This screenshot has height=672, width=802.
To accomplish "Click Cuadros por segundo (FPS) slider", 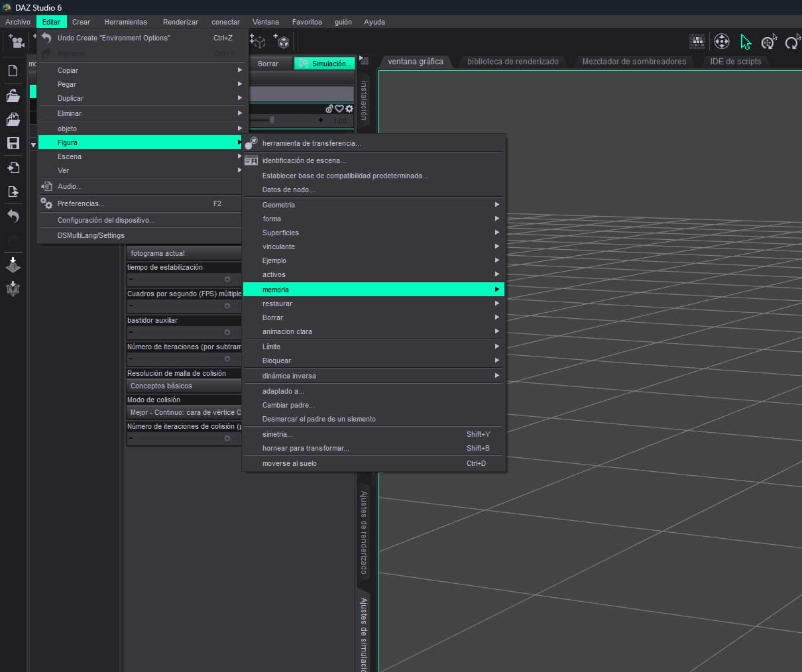I will [184, 306].
